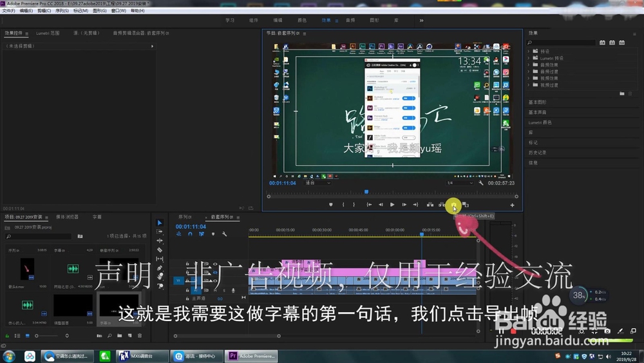The height and width of the screenshot is (363, 644).
Task: Open 基本图形 panel
Action: (537, 102)
